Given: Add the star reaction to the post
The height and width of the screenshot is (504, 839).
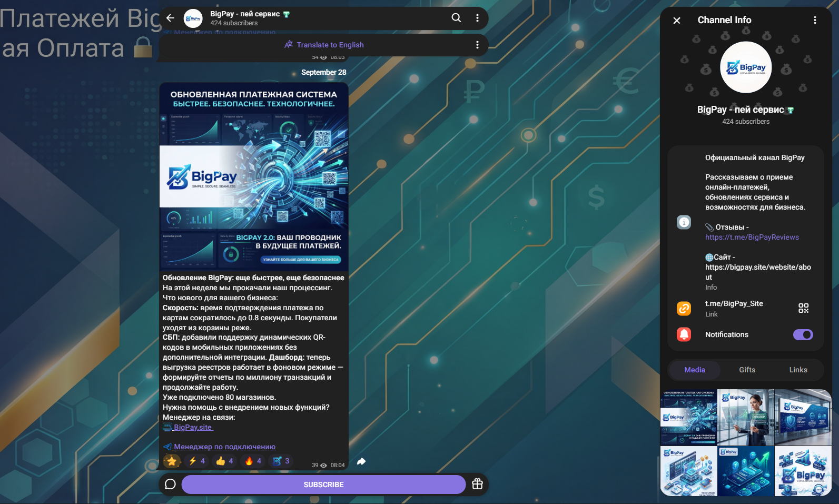Looking at the screenshot, I should click(x=171, y=461).
